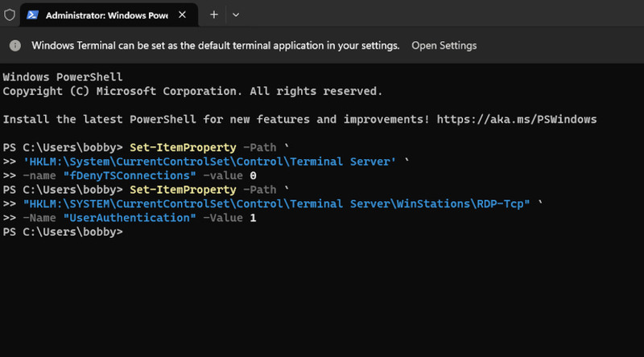This screenshot has height=357, width=644.
Task: Click the "fDenyTSConnections" string
Action: click(x=131, y=175)
